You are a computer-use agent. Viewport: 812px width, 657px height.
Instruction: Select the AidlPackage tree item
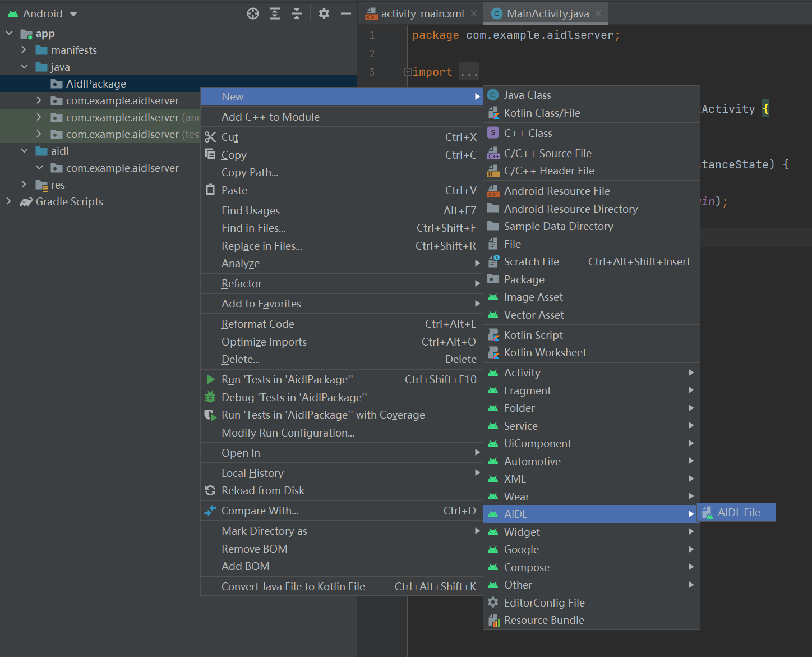tap(178, 84)
